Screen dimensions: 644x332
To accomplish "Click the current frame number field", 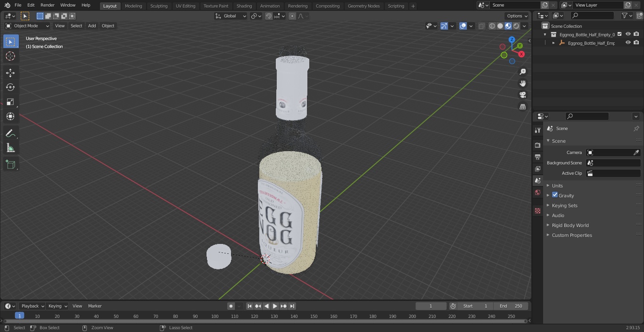I will 430,306.
